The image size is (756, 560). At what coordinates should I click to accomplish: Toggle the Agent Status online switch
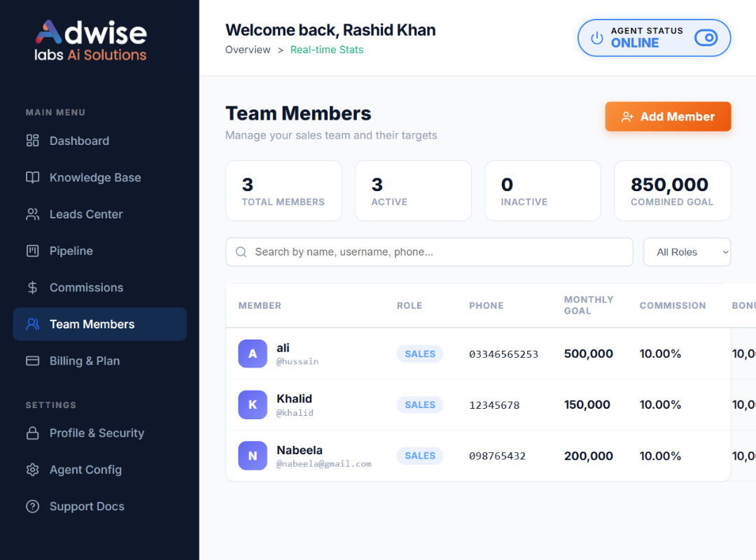tap(706, 38)
